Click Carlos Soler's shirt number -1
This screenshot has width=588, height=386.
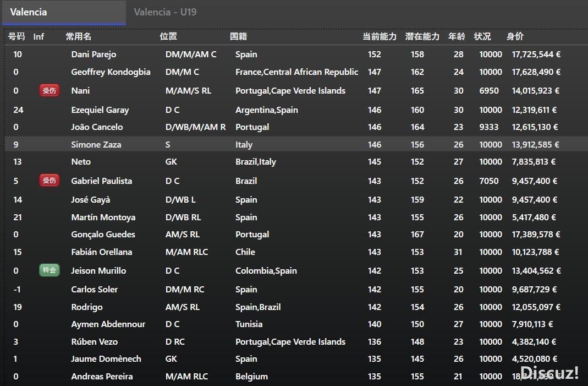(x=17, y=290)
